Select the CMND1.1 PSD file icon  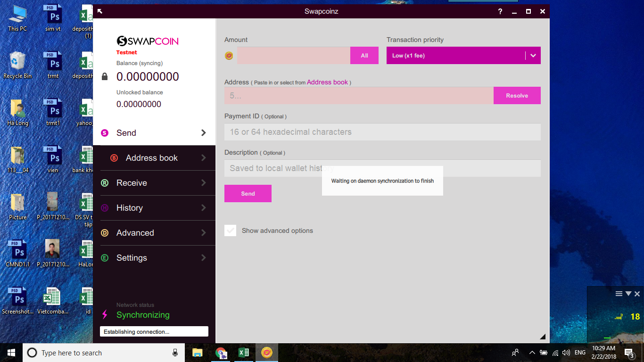[17, 254]
